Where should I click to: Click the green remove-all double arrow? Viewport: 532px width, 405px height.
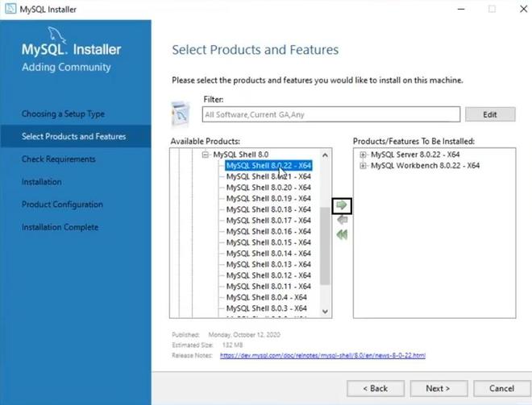pos(342,234)
